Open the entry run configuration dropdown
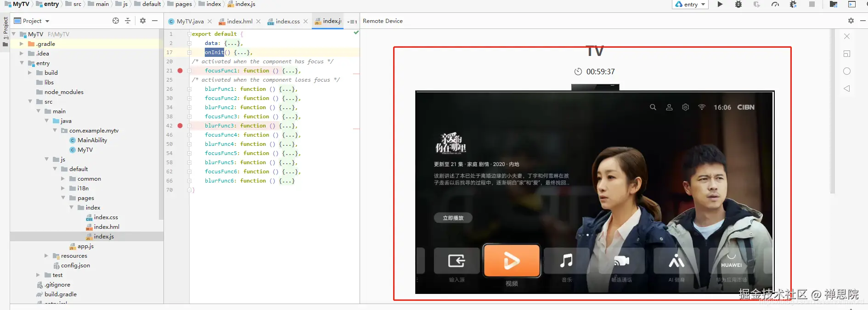The height and width of the screenshot is (310, 868). click(x=691, y=4)
